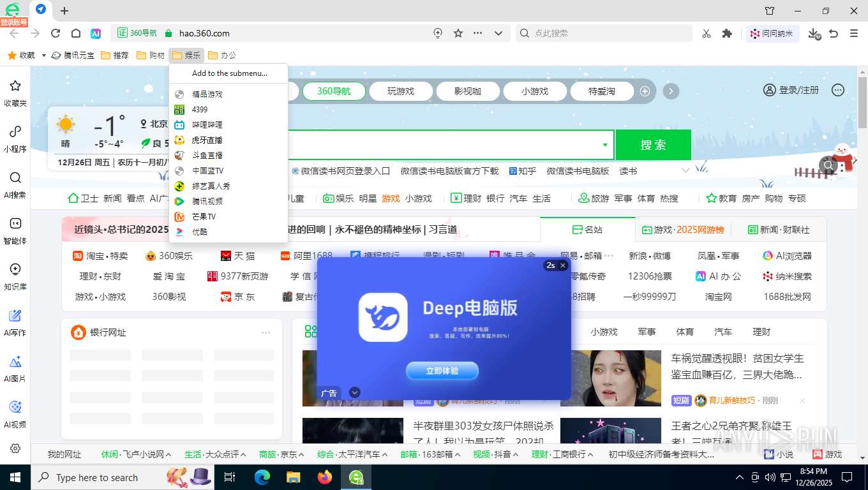Screen dimensions: 868x490
Task: Click in the 点此搜索 search field
Action: point(604,33)
